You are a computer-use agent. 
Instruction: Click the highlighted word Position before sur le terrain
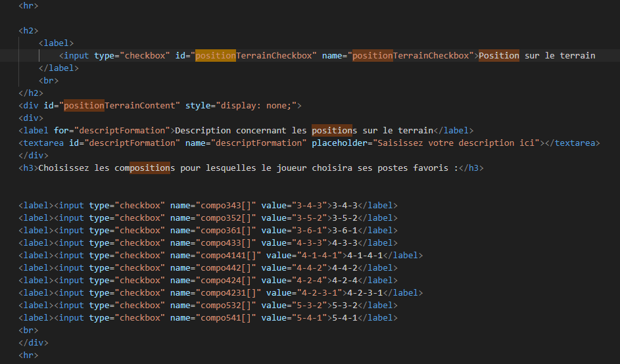pos(498,56)
